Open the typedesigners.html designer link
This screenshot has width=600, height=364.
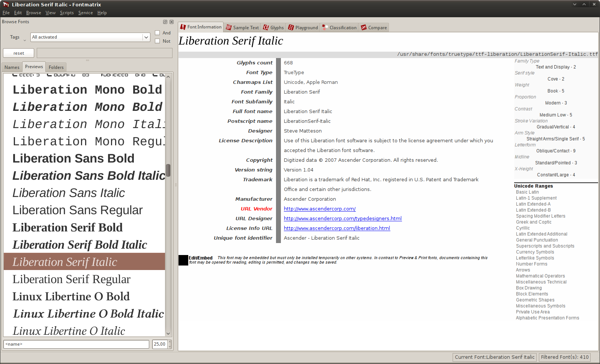pyautogui.click(x=343, y=218)
